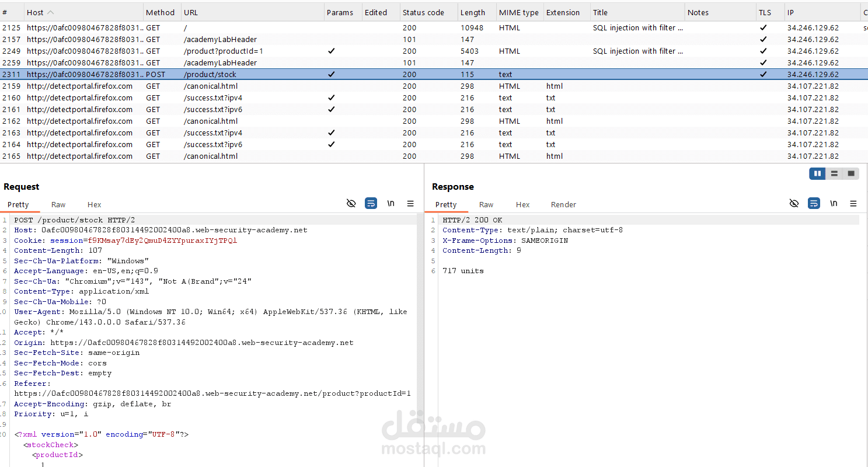Viewport: 868px width, 467px height.
Task: Select row 2157 /academyLabHeader request
Action: coord(434,39)
